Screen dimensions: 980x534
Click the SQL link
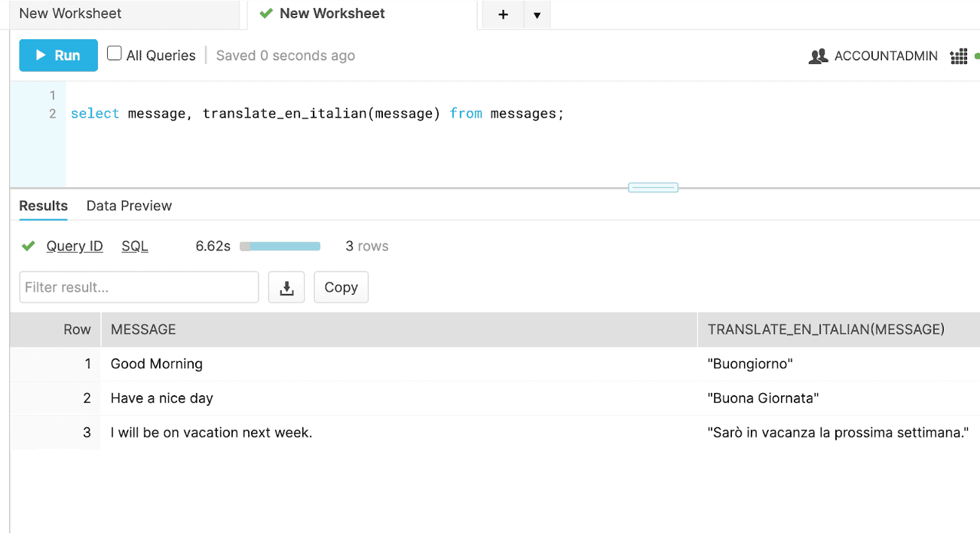pos(135,246)
